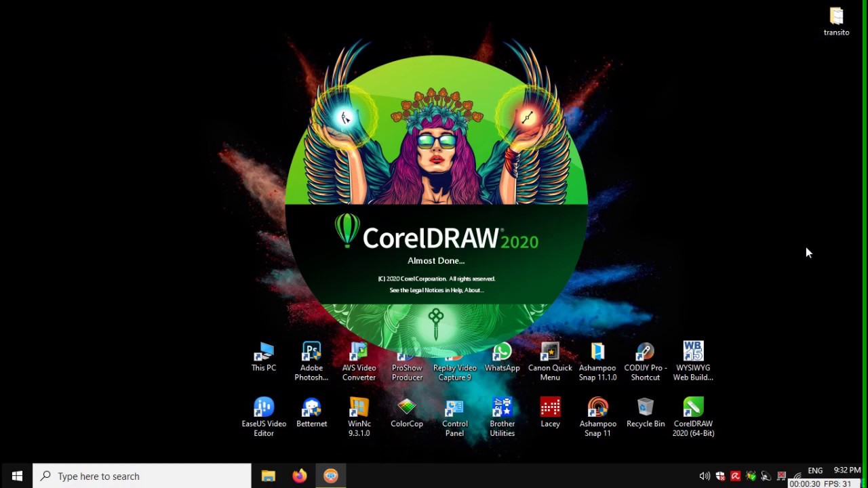Select the Canon Quick Menu icon

[550, 361]
